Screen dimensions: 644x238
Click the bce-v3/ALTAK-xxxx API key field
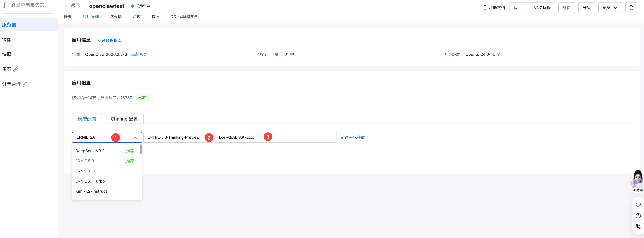(300, 138)
